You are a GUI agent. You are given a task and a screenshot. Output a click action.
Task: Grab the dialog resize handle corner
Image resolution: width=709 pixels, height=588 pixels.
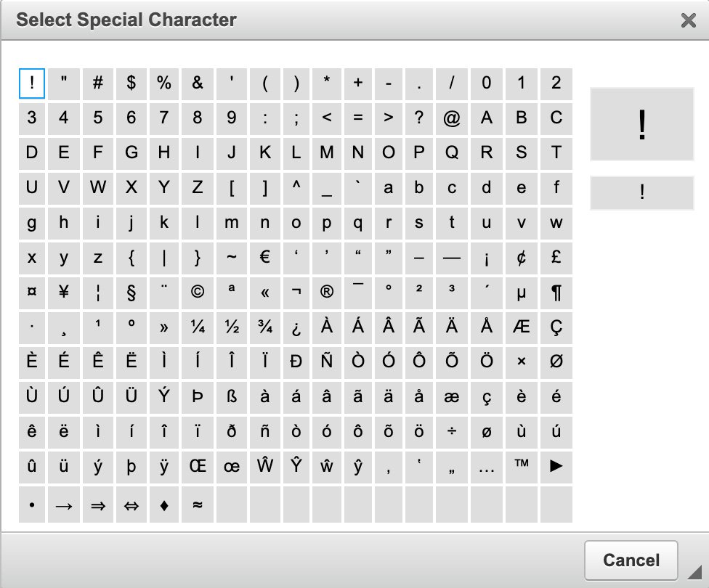695,572
